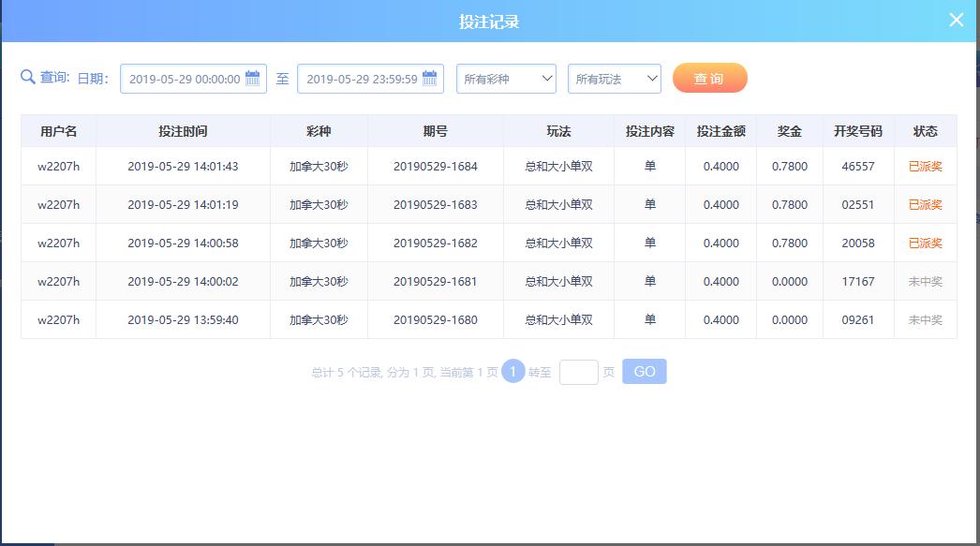Screen dimensions: 980x546
Task: Click the page number jump input box
Action: [579, 373]
